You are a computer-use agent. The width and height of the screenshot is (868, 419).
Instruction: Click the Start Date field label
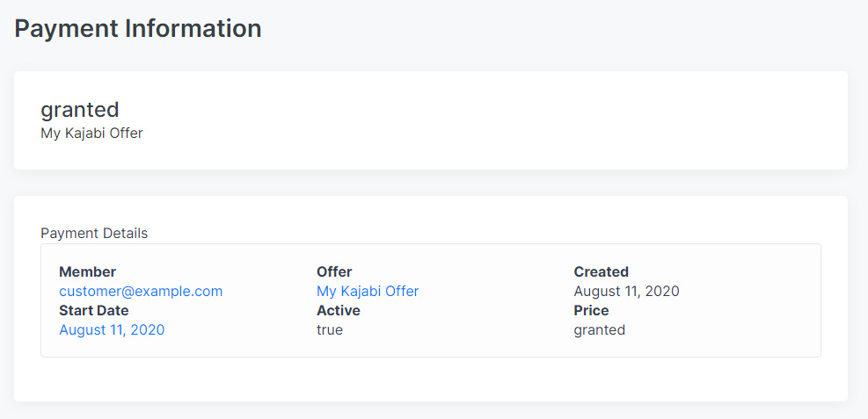(94, 311)
